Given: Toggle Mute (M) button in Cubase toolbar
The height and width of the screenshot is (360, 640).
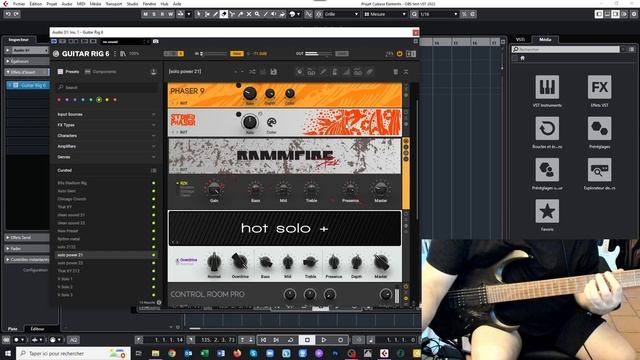Looking at the screenshot, I should (x=145, y=14).
